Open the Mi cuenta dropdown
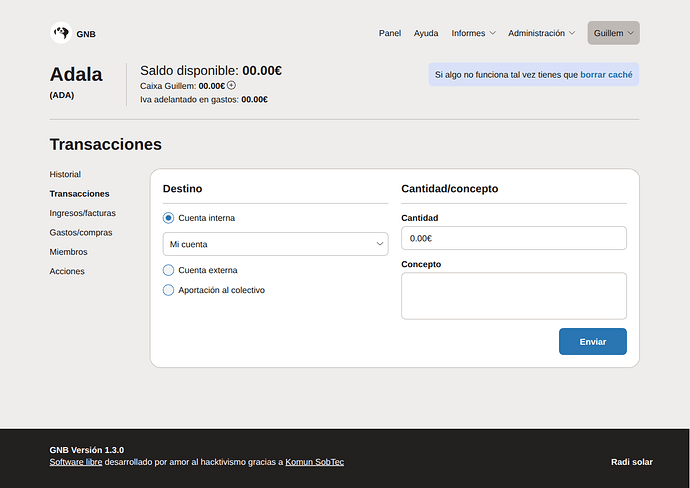Viewport: 690px width, 488px height. click(x=275, y=243)
